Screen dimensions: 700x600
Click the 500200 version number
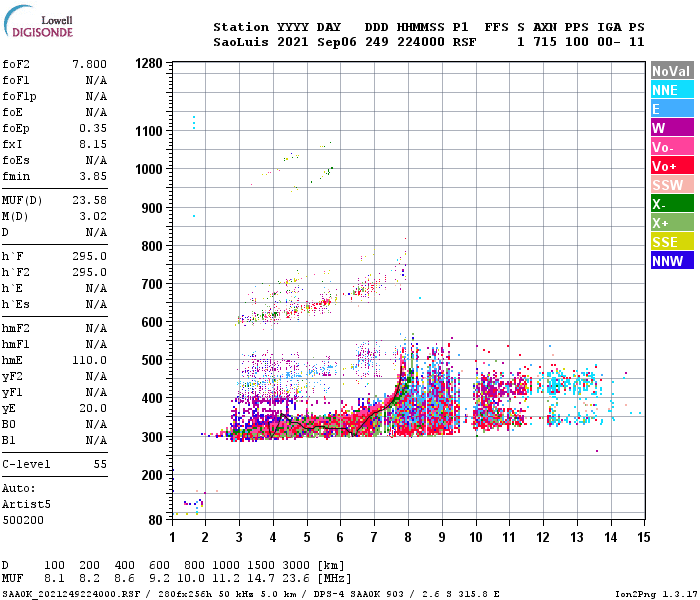[23, 520]
